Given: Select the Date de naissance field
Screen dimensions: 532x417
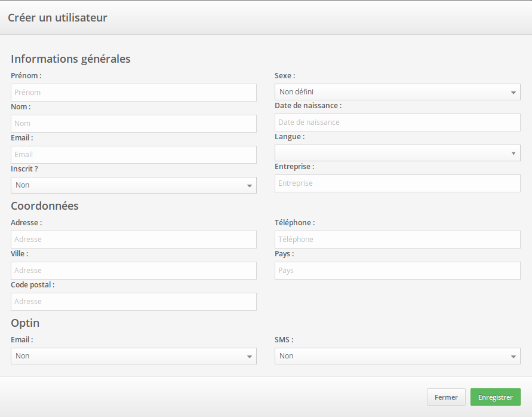Looking at the screenshot, I should click(x=397, y=122).
